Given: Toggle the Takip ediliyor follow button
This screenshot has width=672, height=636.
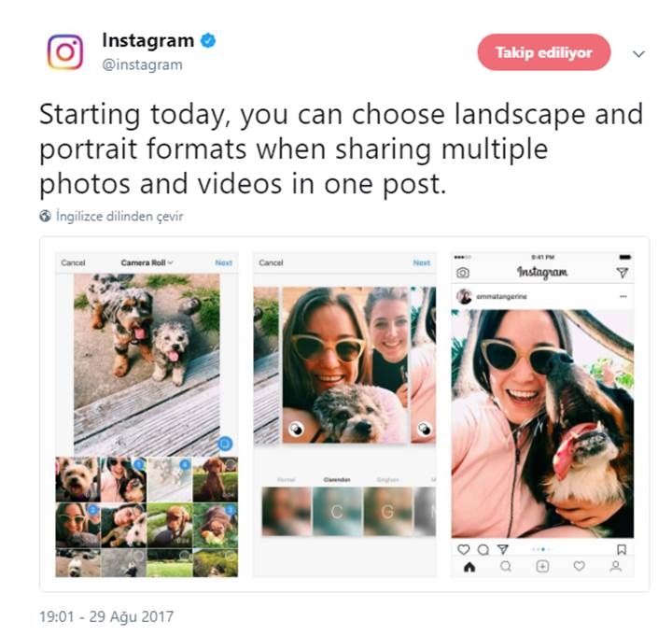Looking at the screenshot, I should pyautogui.click(x=544, y=52).
